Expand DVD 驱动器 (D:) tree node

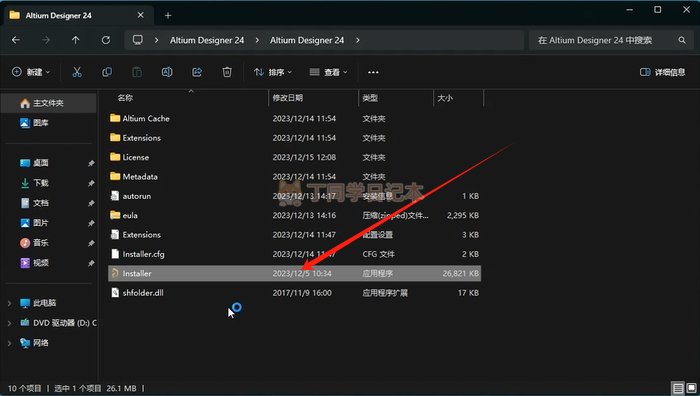click(9, 323)
